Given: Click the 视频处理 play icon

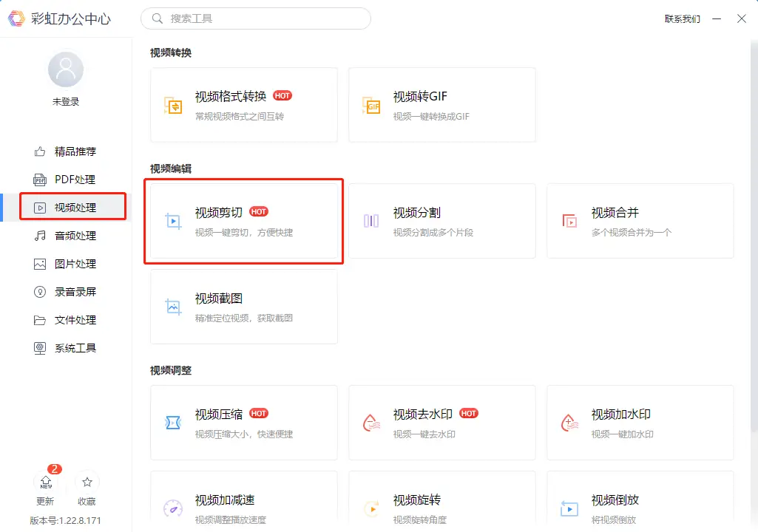Looking at the screenshot, I should pyautogui.click(x=40, y=208).
